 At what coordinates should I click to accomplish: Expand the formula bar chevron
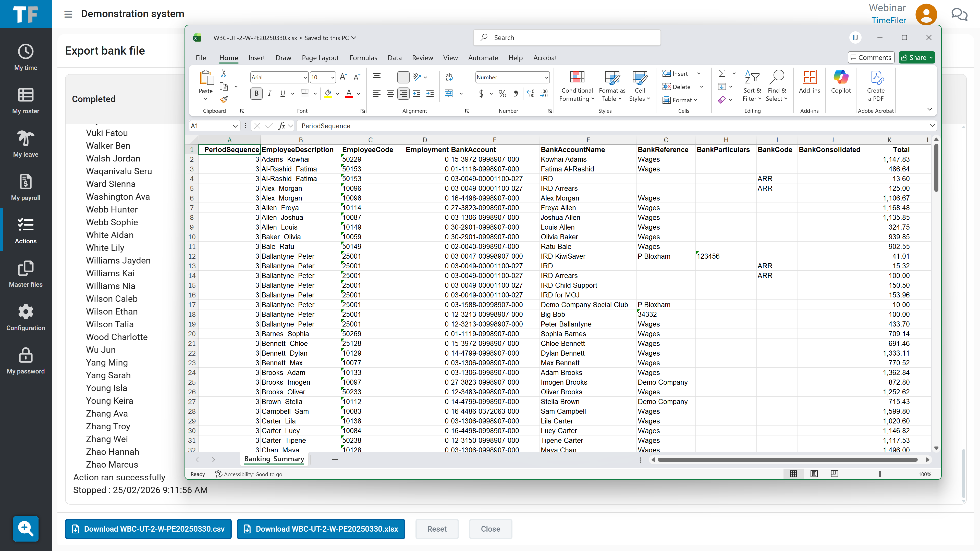(x=932, y=126)
